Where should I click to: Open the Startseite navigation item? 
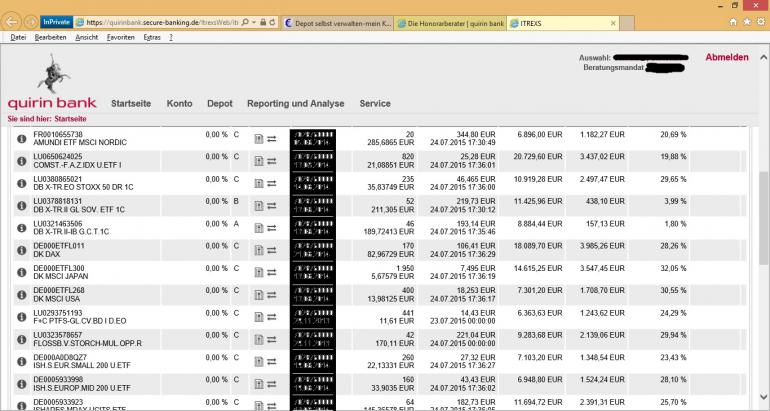(131, 104)
